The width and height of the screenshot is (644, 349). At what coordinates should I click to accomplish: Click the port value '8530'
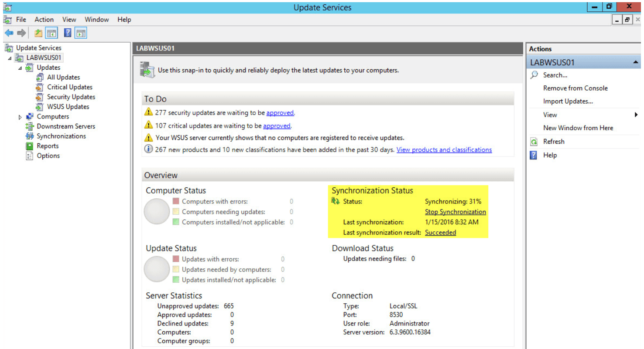(x=396, y=315)
